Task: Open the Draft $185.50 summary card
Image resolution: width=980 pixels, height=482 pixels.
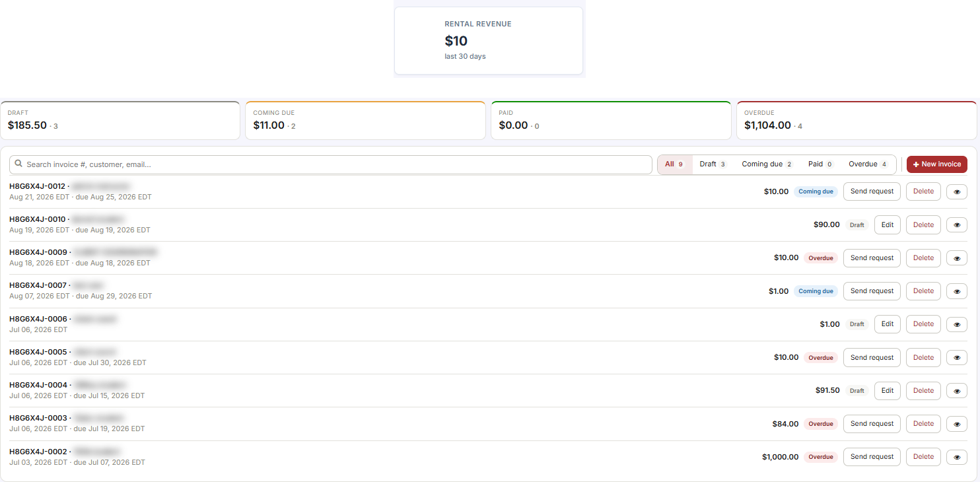Action: point(120,120)
